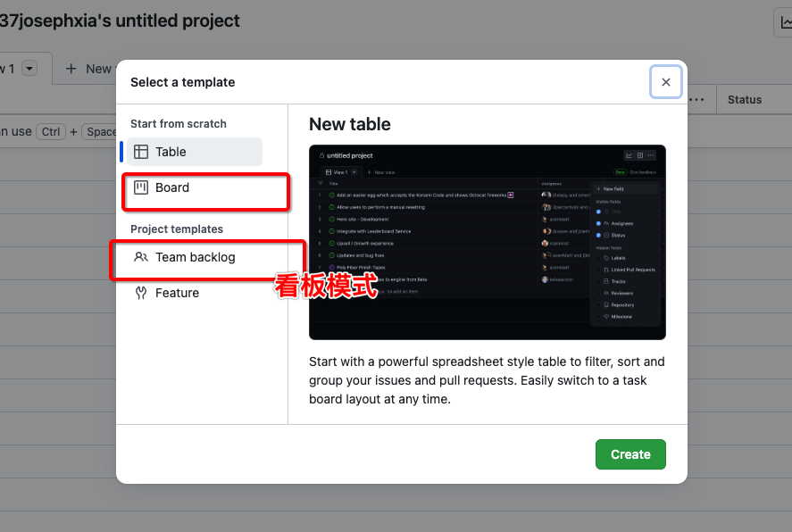Select the Table label text
This screenshot has height=532, width=792.
[171, 152]
